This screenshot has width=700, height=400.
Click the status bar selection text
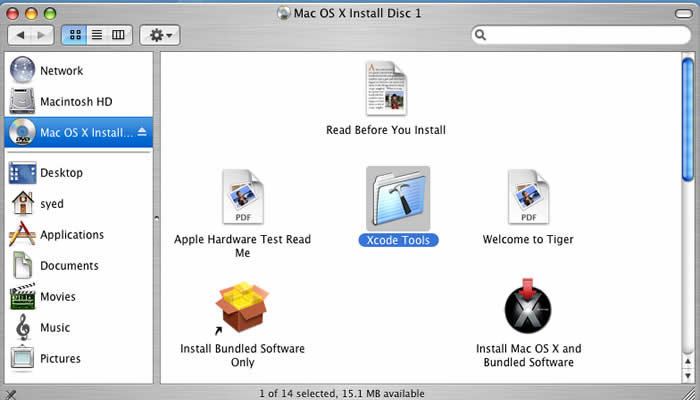(342, 394)
